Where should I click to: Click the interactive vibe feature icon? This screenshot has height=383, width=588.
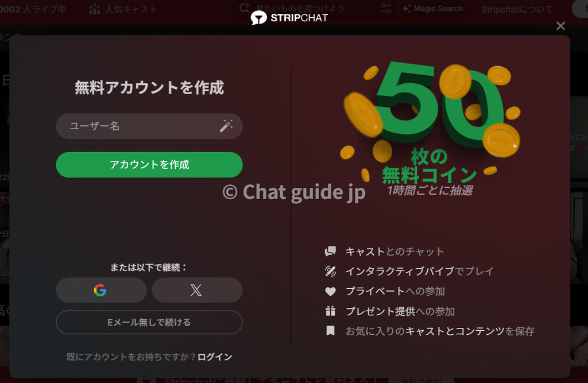tap(330, 271)
